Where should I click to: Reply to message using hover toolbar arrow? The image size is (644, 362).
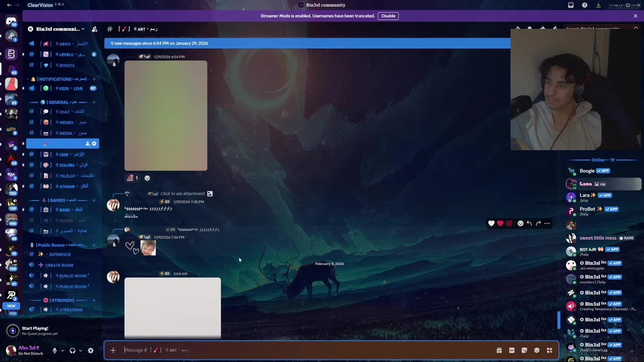(x=529, y=223)
